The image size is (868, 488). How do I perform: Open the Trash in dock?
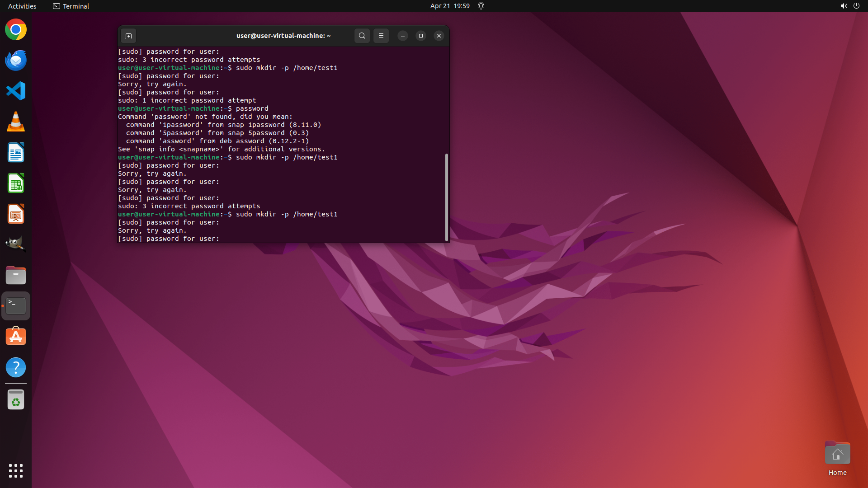pyautogui.click(x=16, y=400)
